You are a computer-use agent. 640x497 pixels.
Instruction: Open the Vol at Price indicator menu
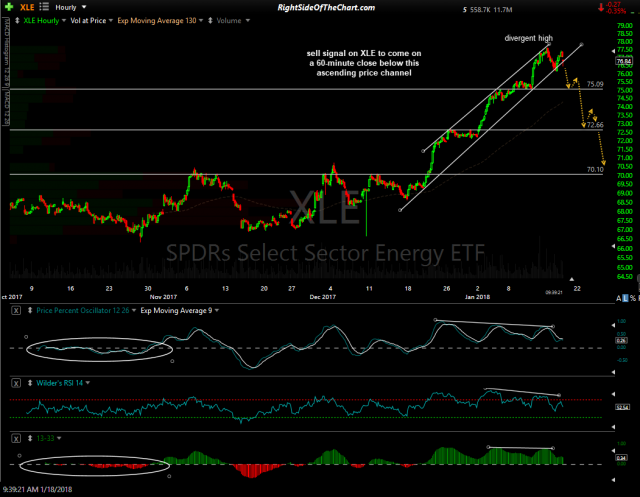click(88, 19)
